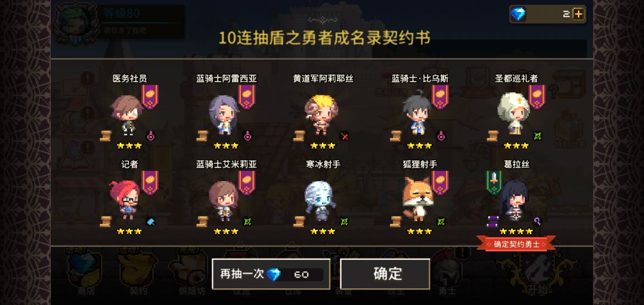Tap the purple bread banner on 医务社员
The image size is (644, 305).
click(x=150, y=97)
